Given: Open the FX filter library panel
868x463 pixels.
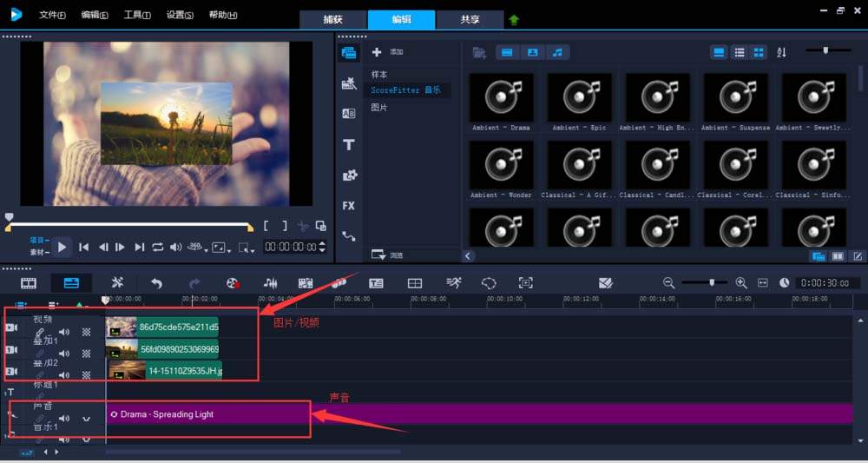Looking at the screenshot, I should tap(349, 206).
